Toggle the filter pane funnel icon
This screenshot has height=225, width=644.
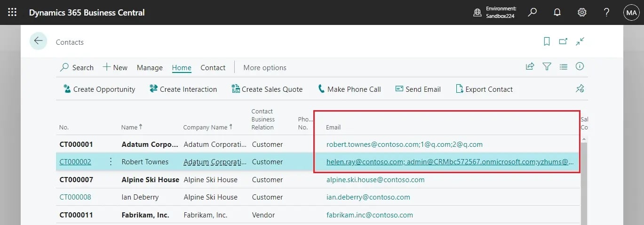pos(547,67)
